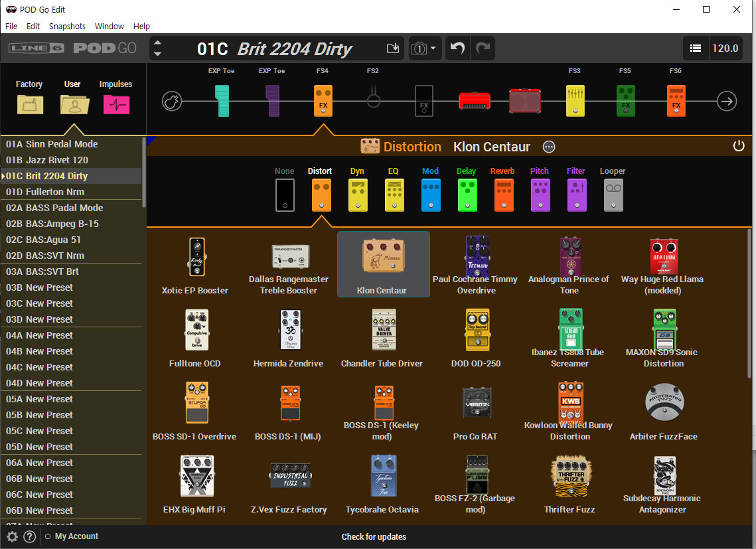Select the Chandler Tube Driver
This screenshot has height=549, width=756.
pyautogui.click(x=382, y=338)
